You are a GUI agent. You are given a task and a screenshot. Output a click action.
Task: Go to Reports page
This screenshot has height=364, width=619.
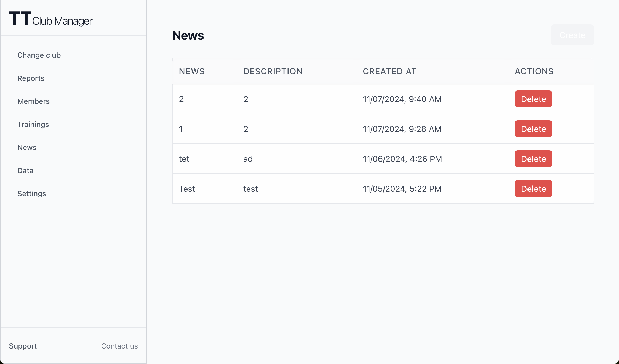[31, 78]
